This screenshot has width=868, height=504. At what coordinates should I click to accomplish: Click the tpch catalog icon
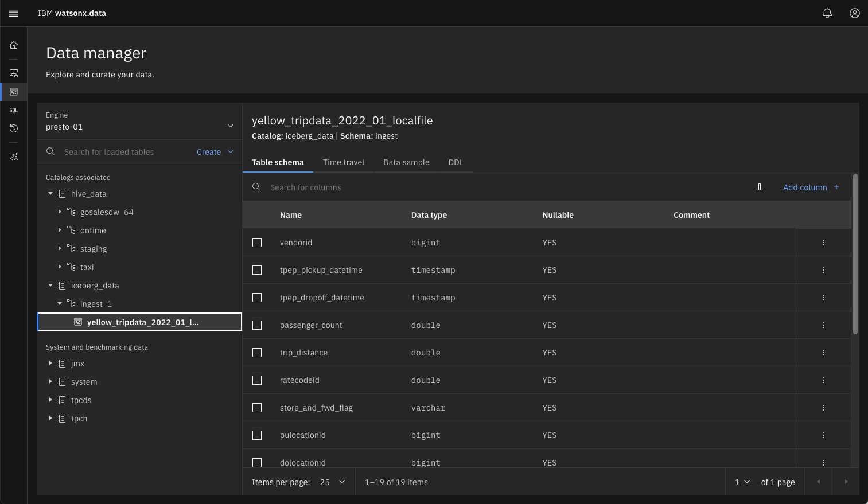[x=62, y=419]
